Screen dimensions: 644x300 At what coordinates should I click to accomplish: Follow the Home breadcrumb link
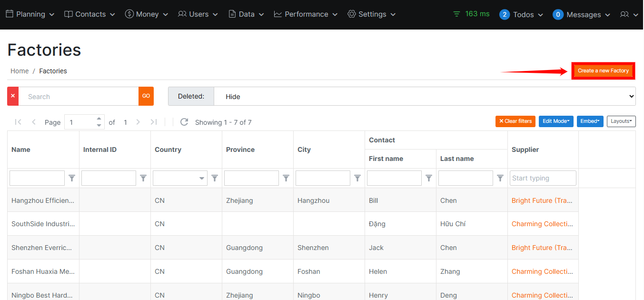pyautogui.click(x=20, y=71)
